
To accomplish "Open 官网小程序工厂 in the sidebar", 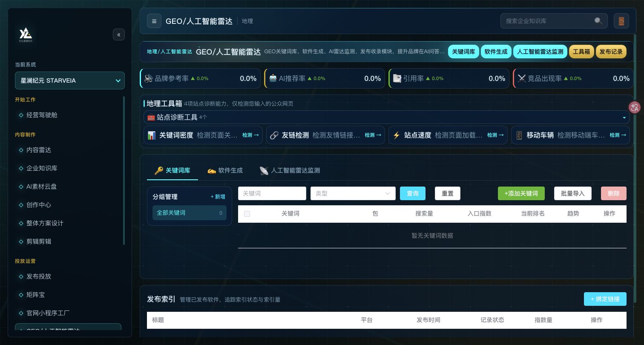I will pos(68,313).
